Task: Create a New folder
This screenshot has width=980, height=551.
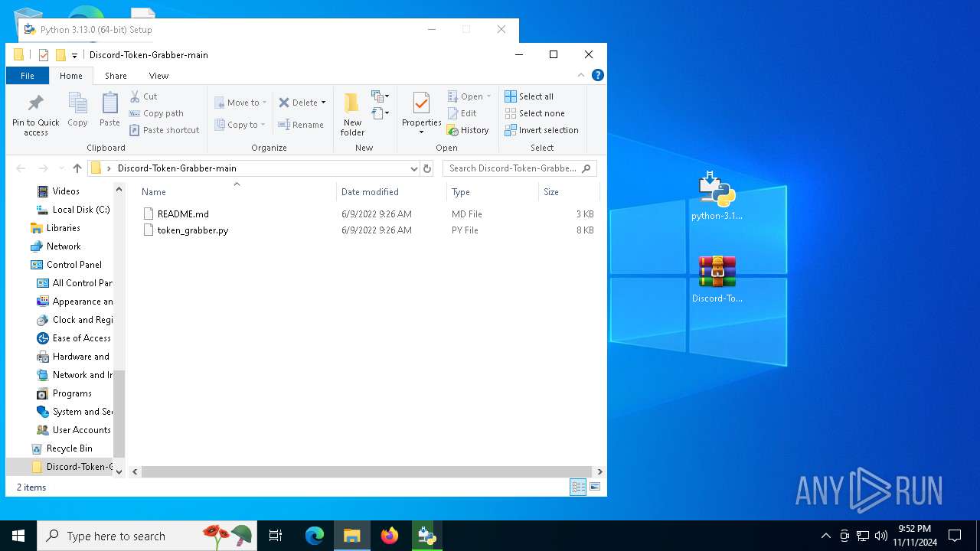Action: click(x=352, y=115)
